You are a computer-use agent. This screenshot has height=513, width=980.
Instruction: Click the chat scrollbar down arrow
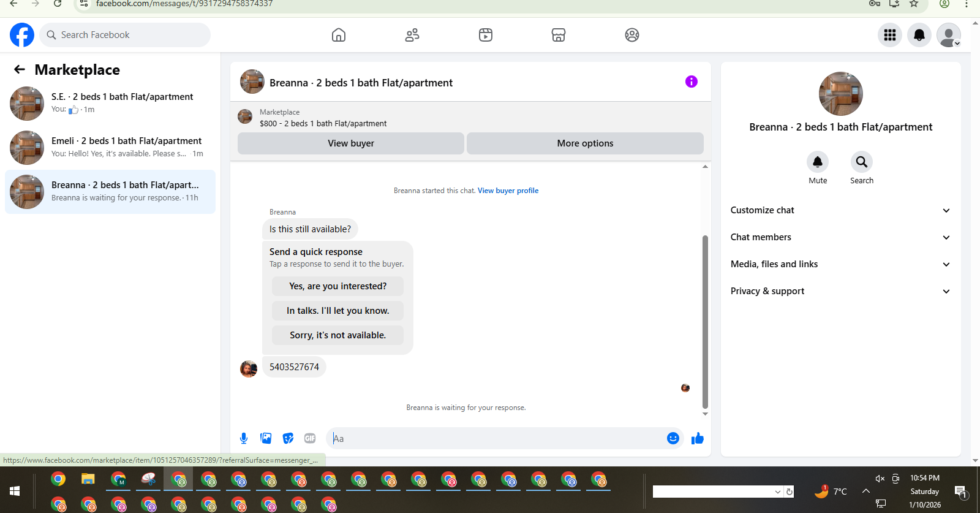[705, 414]
